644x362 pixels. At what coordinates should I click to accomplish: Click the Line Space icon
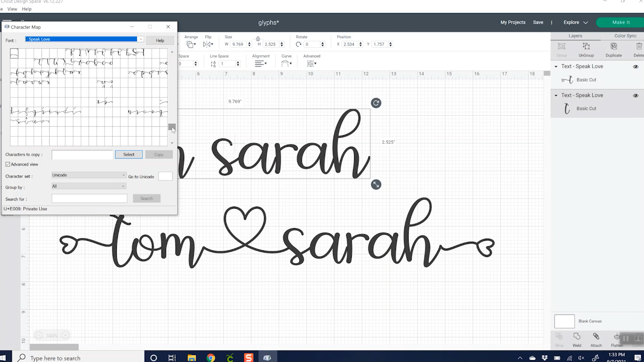pos(213,64)
